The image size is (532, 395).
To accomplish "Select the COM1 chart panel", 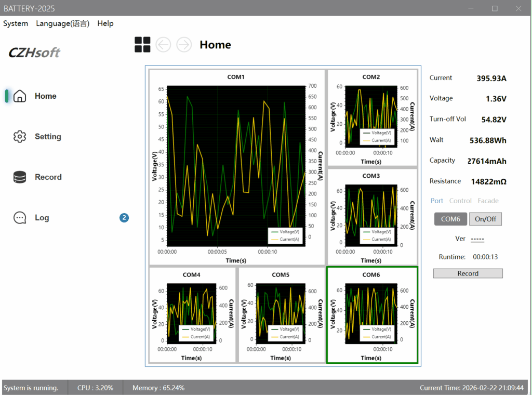I will (237, 167).
